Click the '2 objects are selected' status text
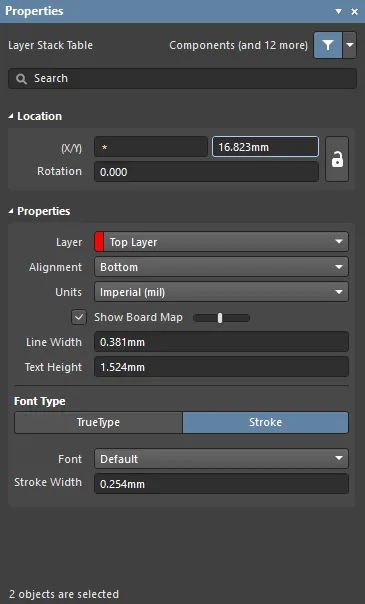This screenshot has width=365, height=604. pos(64,594)
